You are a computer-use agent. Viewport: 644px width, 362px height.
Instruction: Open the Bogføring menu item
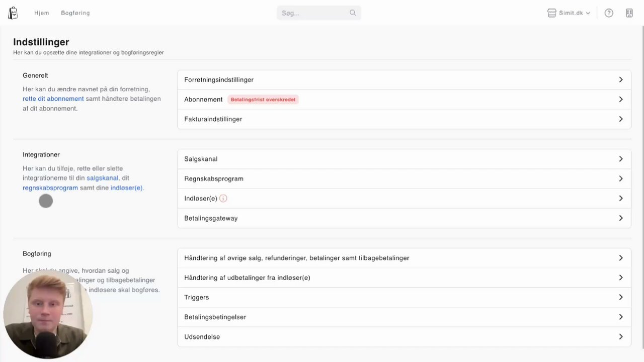pyautogui.click(x=75, y=13)
